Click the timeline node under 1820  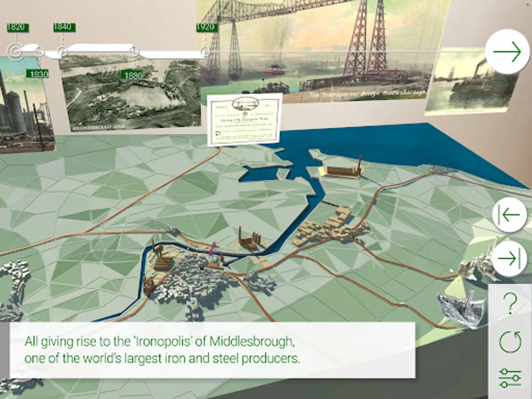(x=16, y=51)
